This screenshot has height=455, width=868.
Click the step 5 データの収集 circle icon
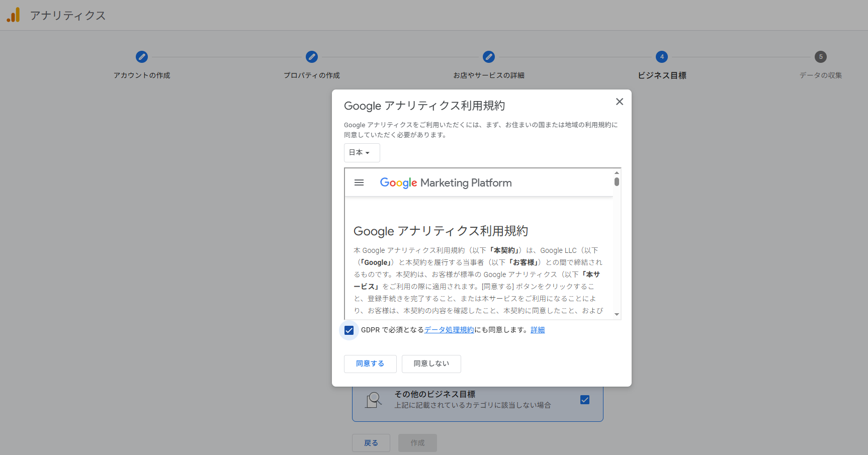tap(821, 57)
